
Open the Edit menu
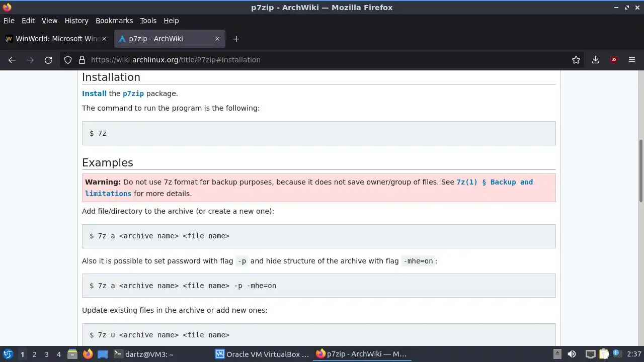click(28, 21)
